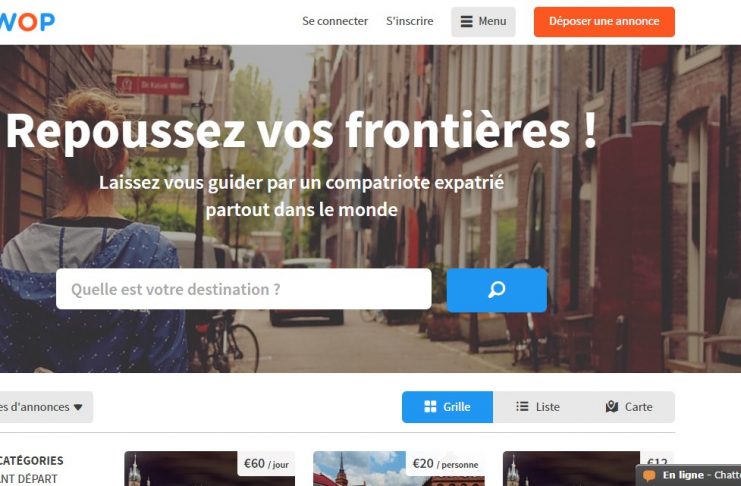741x486 pixels.
Task: Open the €20 / personne listing thumbnail
Action: click(x=398, y=469)
